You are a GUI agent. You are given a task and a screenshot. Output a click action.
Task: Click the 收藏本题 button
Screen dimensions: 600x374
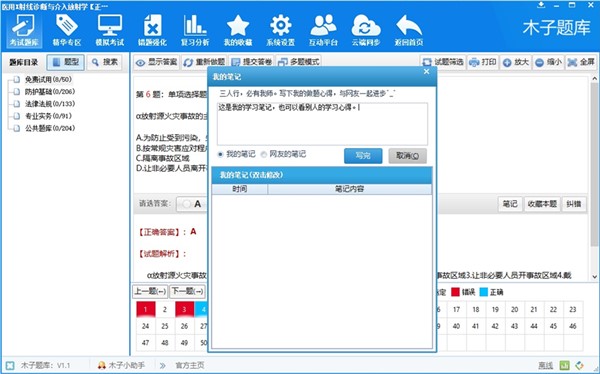click(542, 204)
